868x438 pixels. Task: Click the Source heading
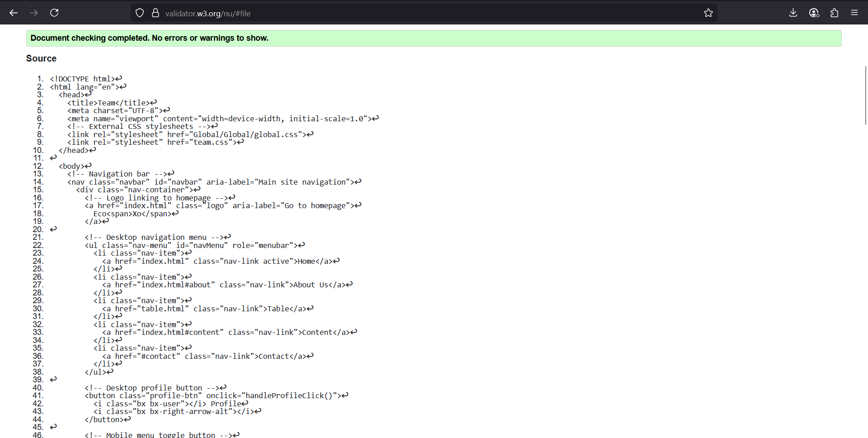tap(41, 58)
